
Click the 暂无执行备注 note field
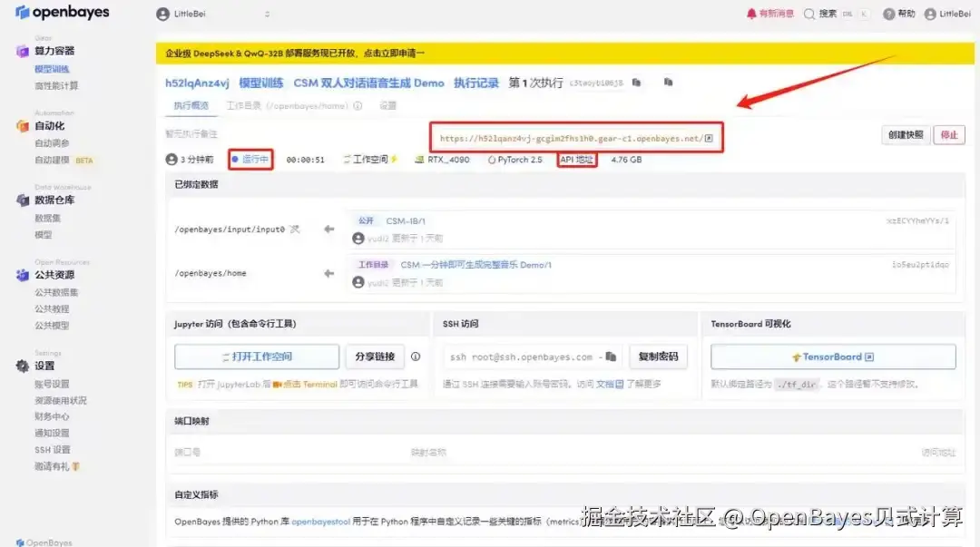click(191, 133)
